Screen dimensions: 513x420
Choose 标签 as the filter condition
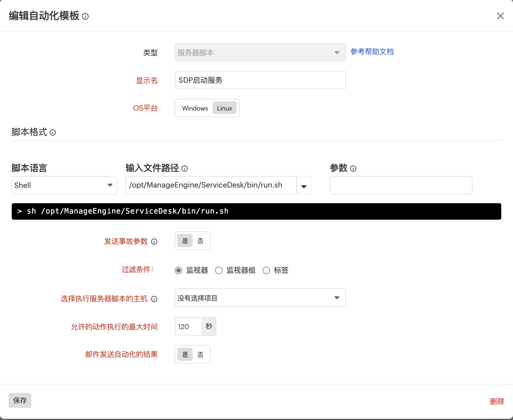pos(266,270)
